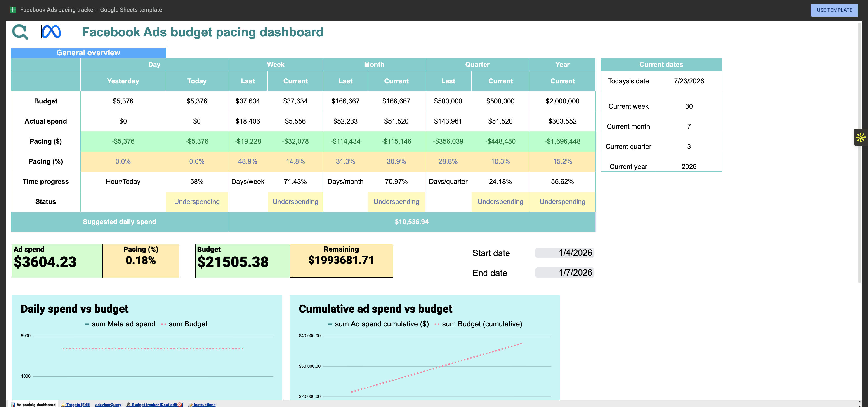The height and width of the screenshot is (407, 868).
Task: Select the Current week 30 cell
Action: pyautogui.click(x=689, y=106)
